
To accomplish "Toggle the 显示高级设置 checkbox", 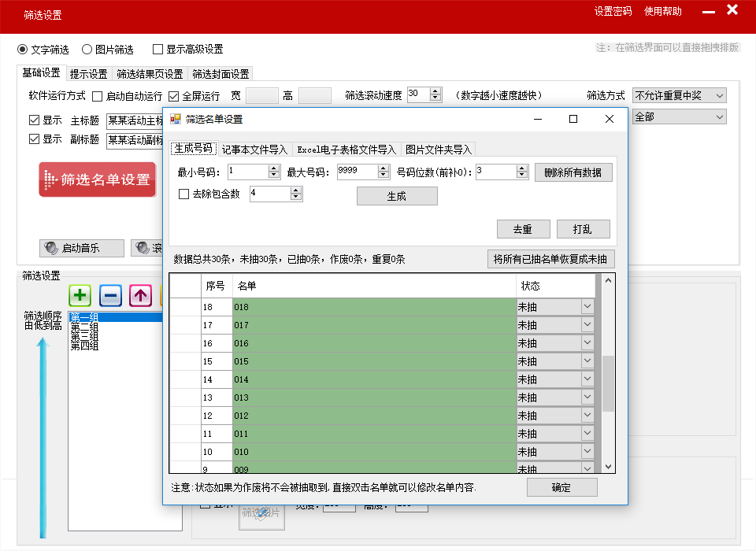I will pyautogui.click(x=158, y=49).
